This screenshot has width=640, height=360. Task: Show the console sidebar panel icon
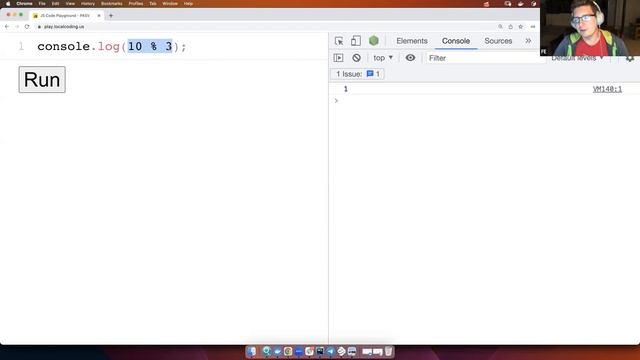tap(338, 58)
